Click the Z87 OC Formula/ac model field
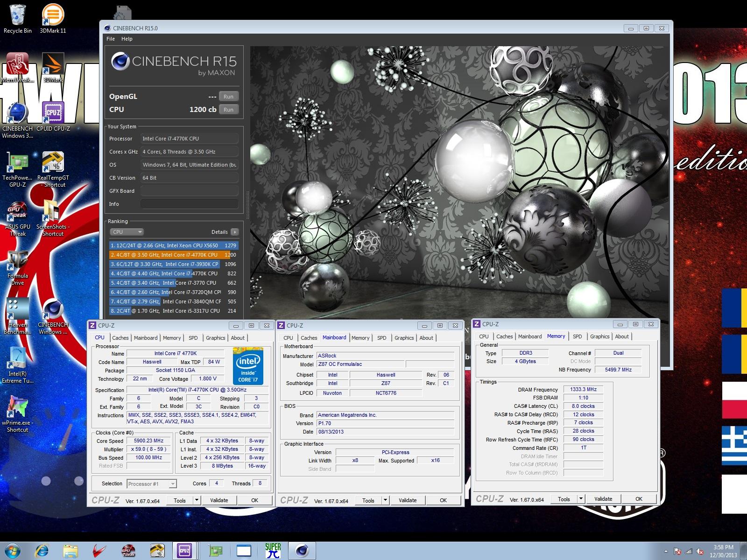The image size is (747, 560). pos(360,364)
